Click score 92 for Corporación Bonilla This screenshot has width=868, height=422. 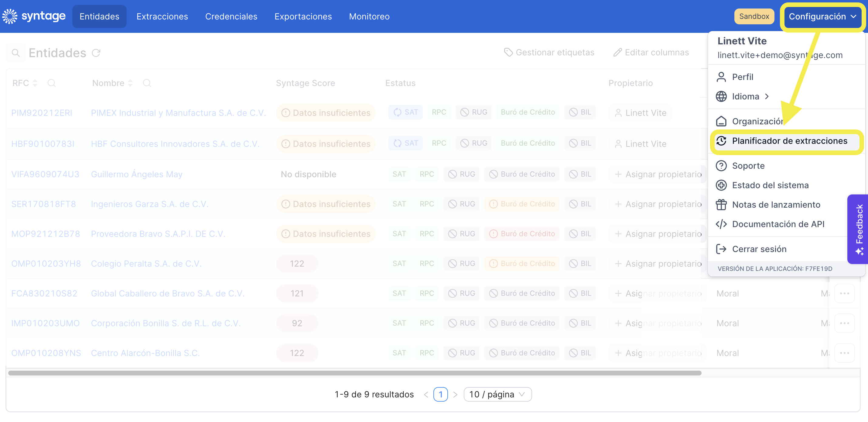297,323
